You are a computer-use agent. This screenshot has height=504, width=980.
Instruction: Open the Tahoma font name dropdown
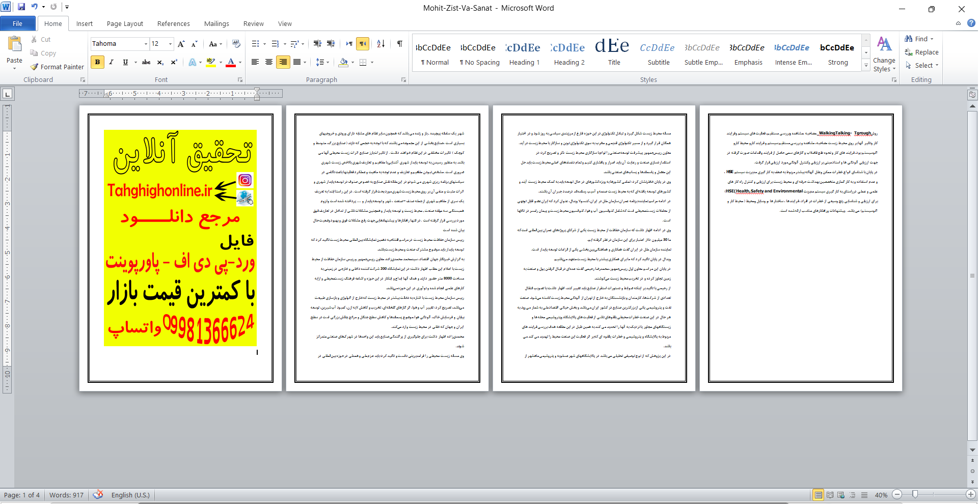click(x=146, y=44)
